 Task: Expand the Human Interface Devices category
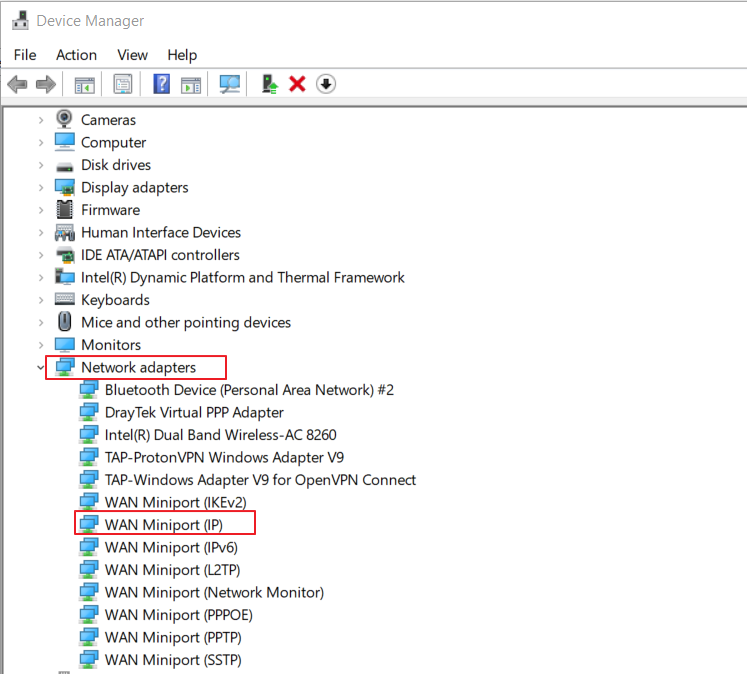pos(41,232)
